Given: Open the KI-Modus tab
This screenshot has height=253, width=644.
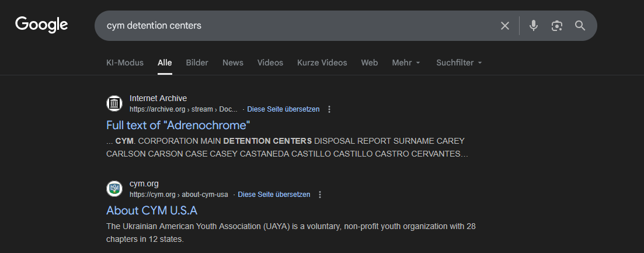Looking at the screenshot, I should click(125, 63).
